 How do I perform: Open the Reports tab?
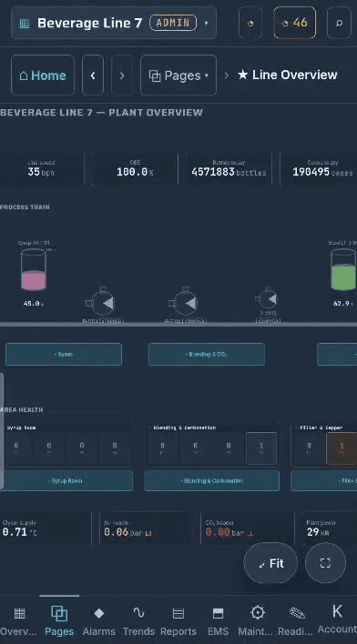tap(178, 621)
